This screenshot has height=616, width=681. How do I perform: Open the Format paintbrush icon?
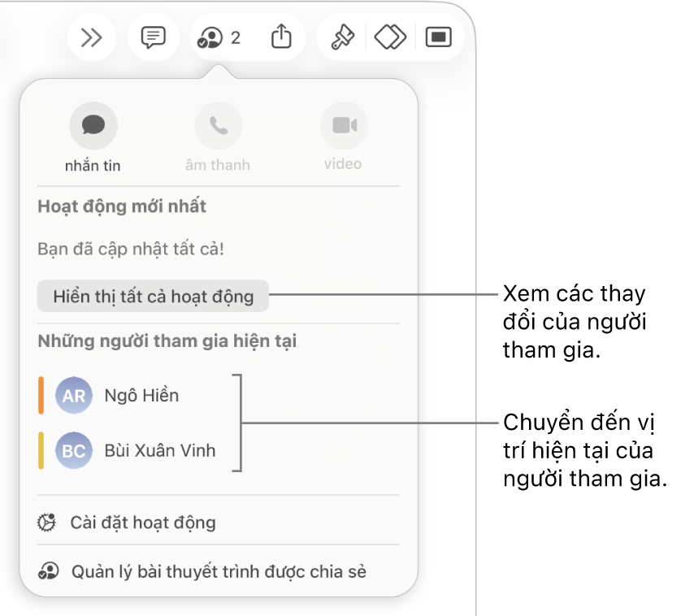(x=343, y=37)
